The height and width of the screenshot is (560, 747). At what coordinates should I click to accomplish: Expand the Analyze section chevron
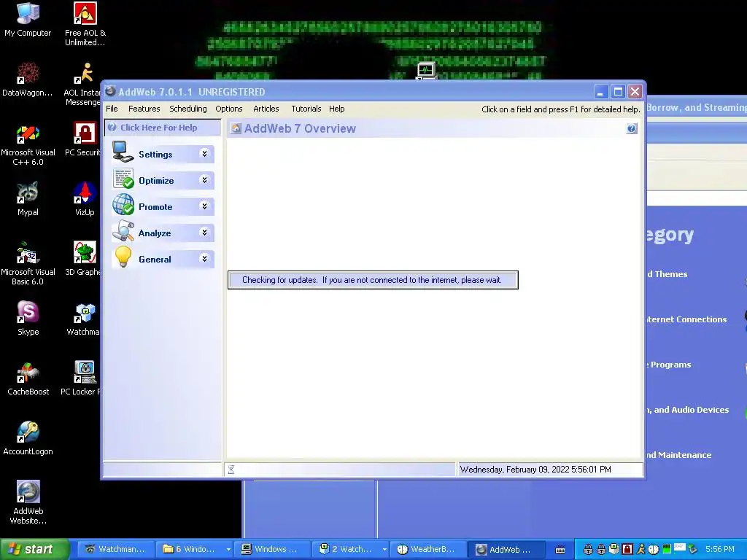click(204, 232)
